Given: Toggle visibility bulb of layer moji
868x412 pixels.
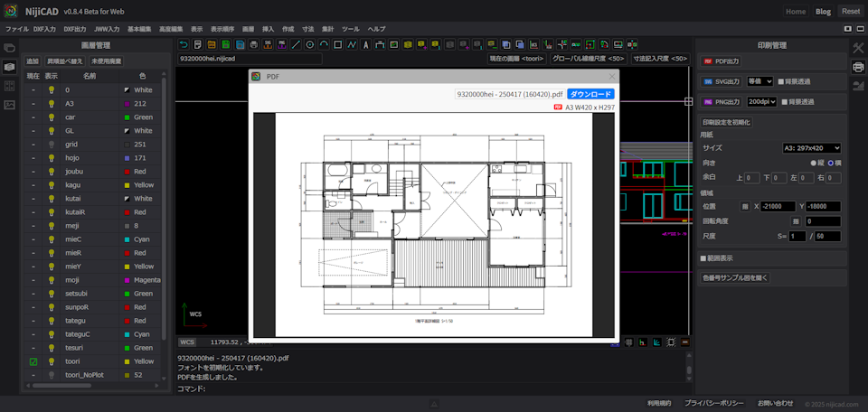Looking at the screenshot, I should (52, 280).
